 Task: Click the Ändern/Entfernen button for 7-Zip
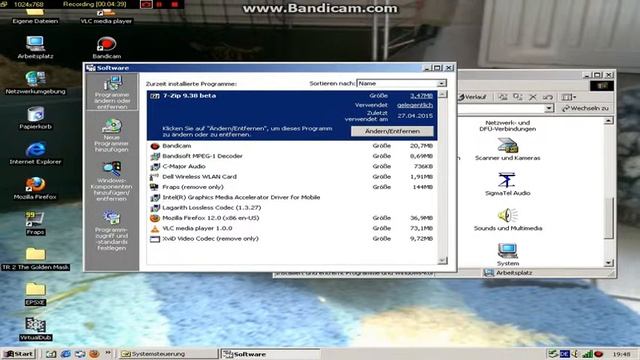tap(392, 131)
